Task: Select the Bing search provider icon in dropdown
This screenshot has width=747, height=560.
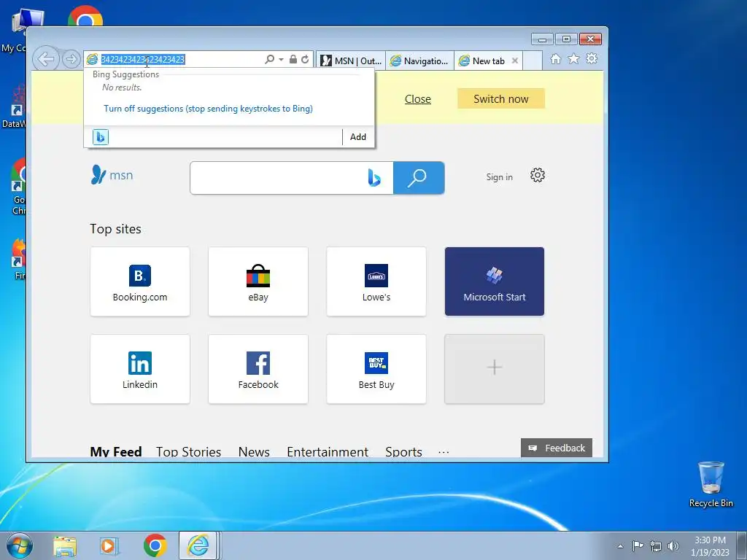Action: pyautogui.click(x=101, y=136)
